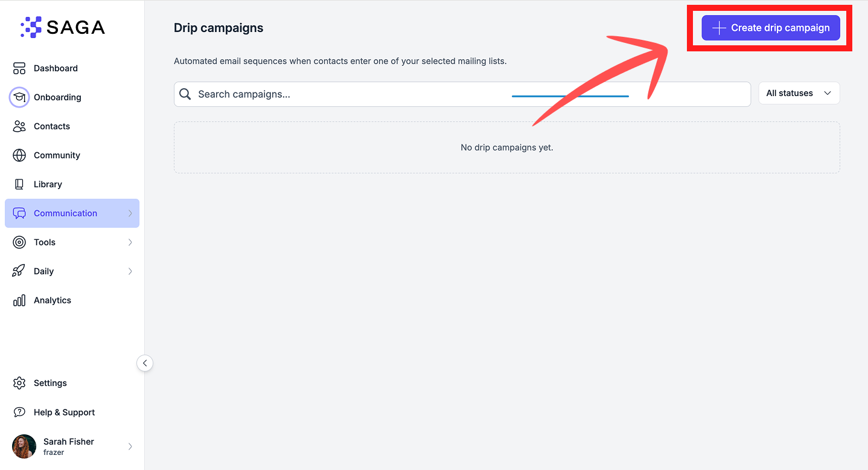Click the Daily rocket icon

click(19, 271)
